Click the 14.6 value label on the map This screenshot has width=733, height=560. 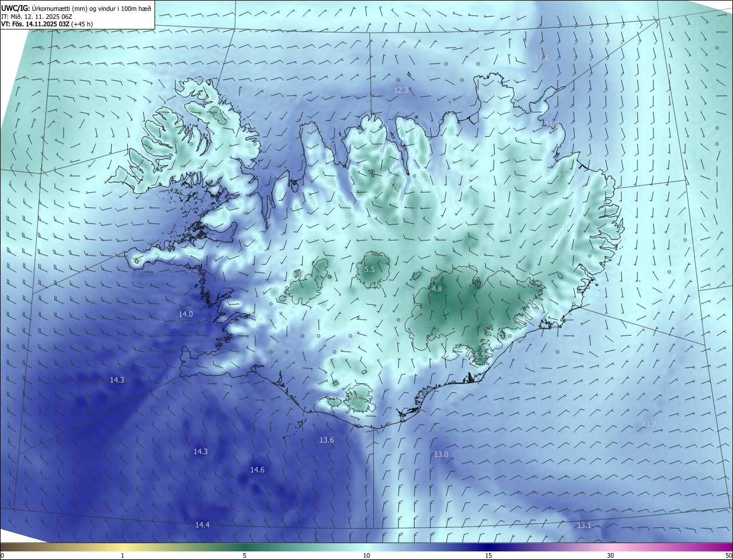257,470
